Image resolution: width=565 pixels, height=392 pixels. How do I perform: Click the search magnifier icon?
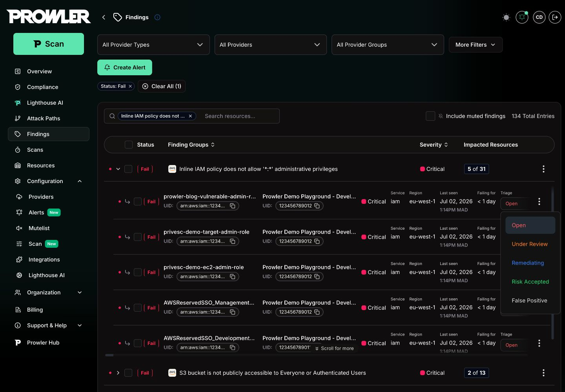click(x=112, y=116)
